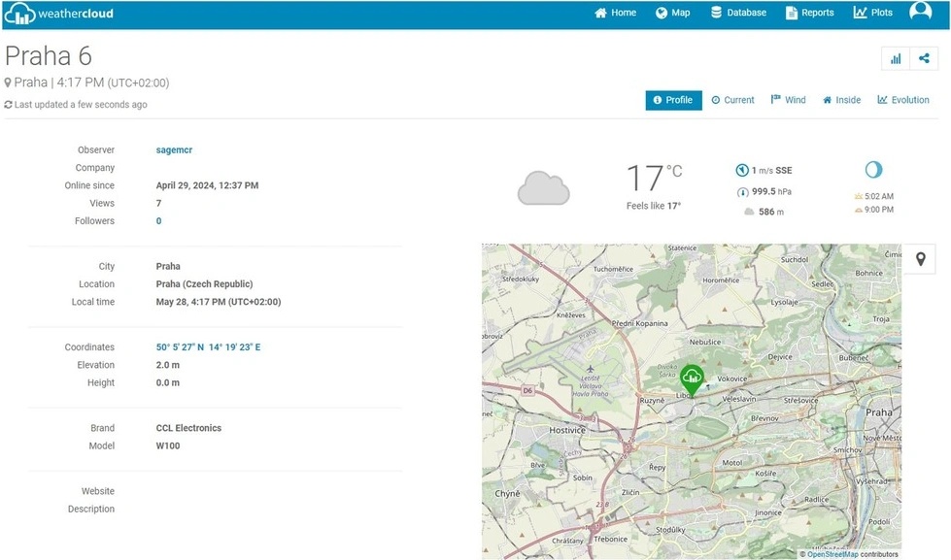Open the Plots menu
This screenshot has width=951, height=560.
tap(873, 13)
